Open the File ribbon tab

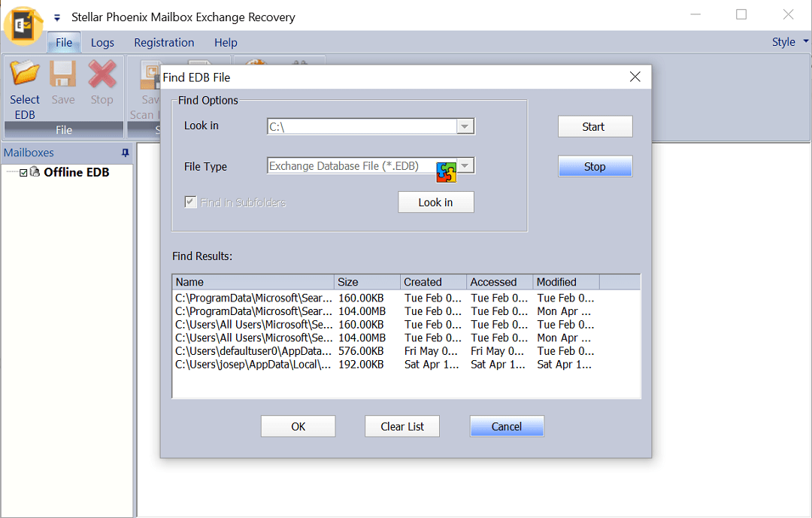pyautogui.click(x=64, y=42)
